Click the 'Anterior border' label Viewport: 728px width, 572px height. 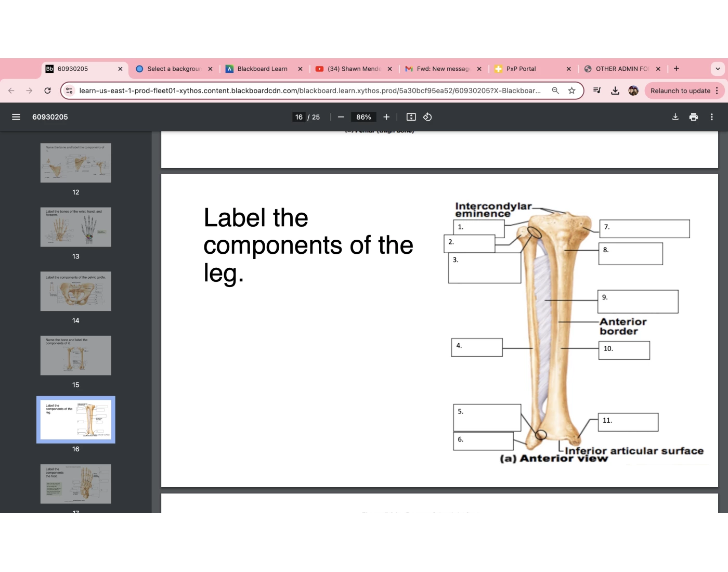(623, 326)
